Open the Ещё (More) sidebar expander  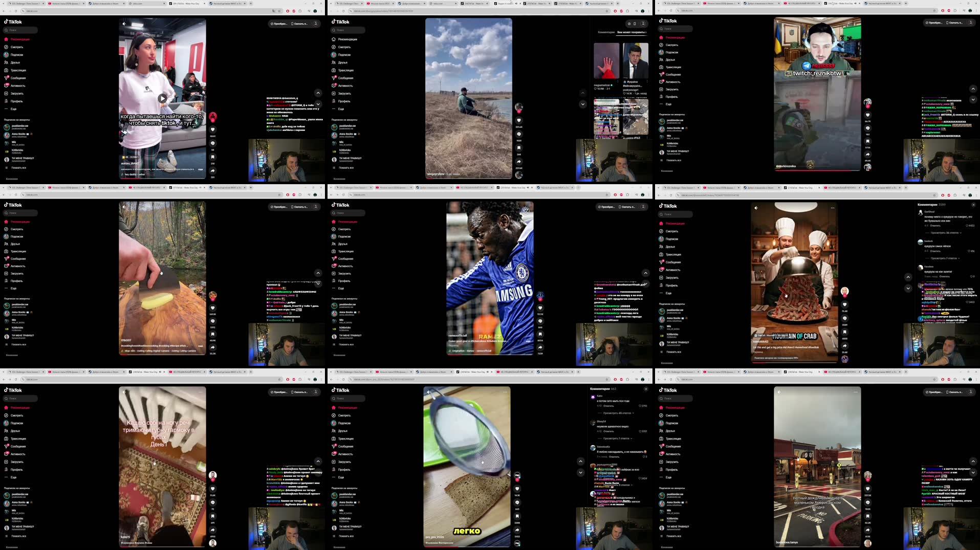668,293
